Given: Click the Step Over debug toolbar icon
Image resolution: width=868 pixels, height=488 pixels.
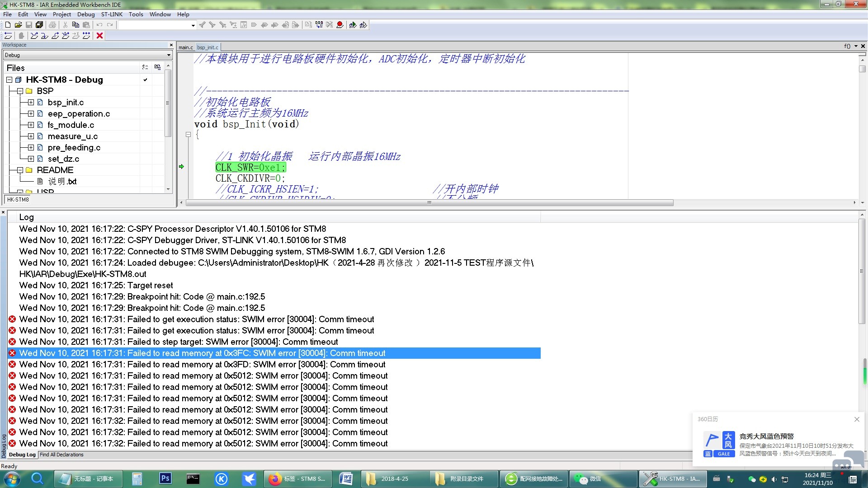Looking at the screenshot, I should (35, 35).
